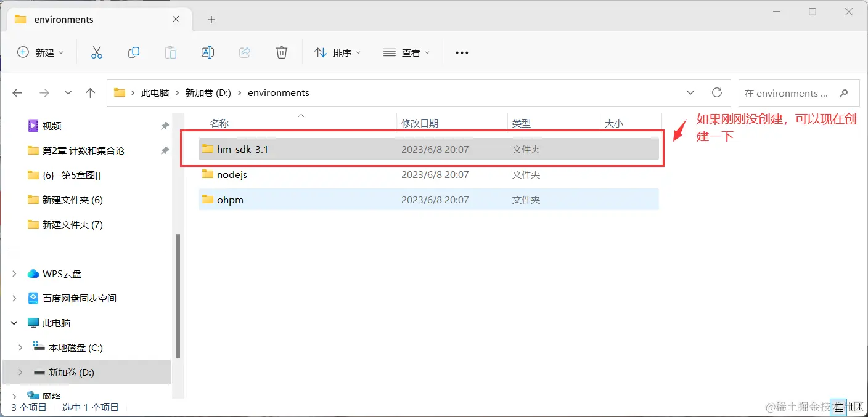
Task: Click the Share icon in toolbar
Action: tap(245, 52)
